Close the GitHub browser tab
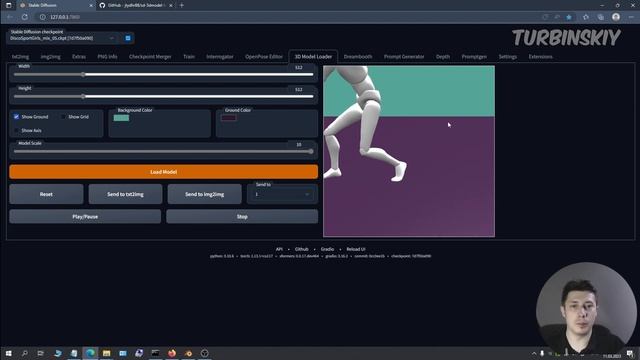 (171, 5)
